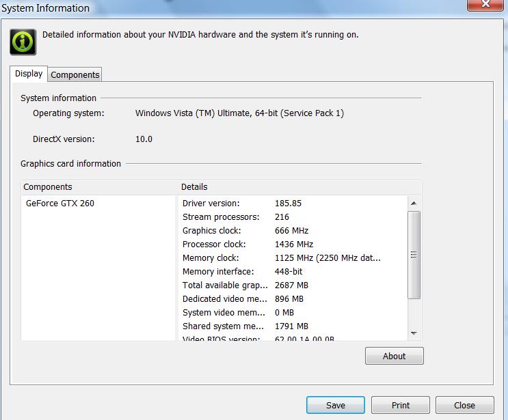
Task: Click the Graphics clock 666 MHz value
Action: [x=291, y=230]
